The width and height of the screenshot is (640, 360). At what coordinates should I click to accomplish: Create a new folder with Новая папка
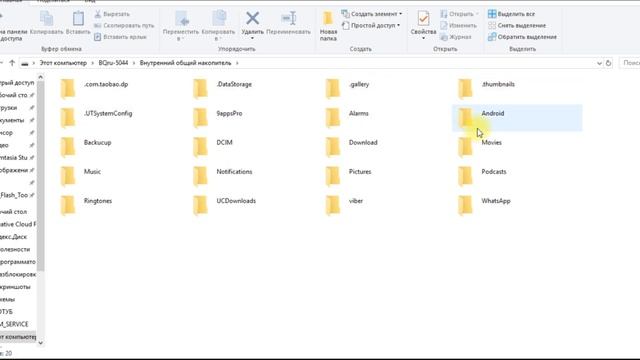[x=328, y=26]
